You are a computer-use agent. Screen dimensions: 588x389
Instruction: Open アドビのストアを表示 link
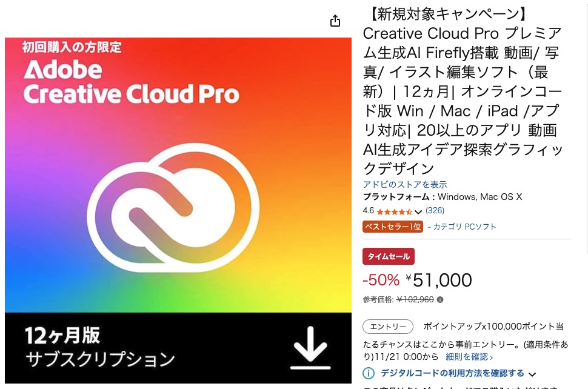coord(405,184)
